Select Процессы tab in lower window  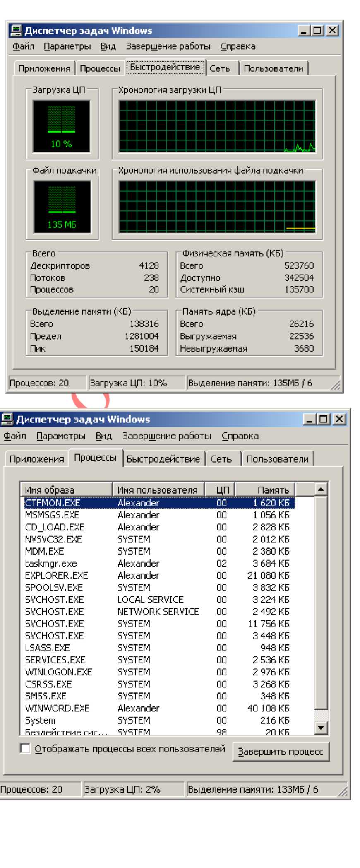[x=95, y=458]
